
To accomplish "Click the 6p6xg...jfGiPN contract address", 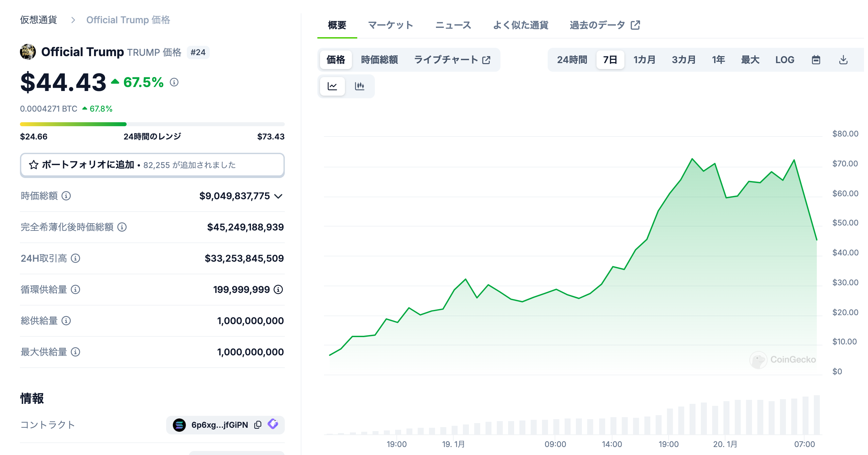I will coord(219,425).
